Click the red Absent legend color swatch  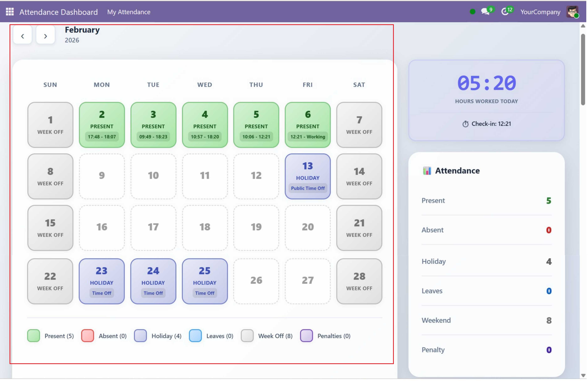point(88,336)
